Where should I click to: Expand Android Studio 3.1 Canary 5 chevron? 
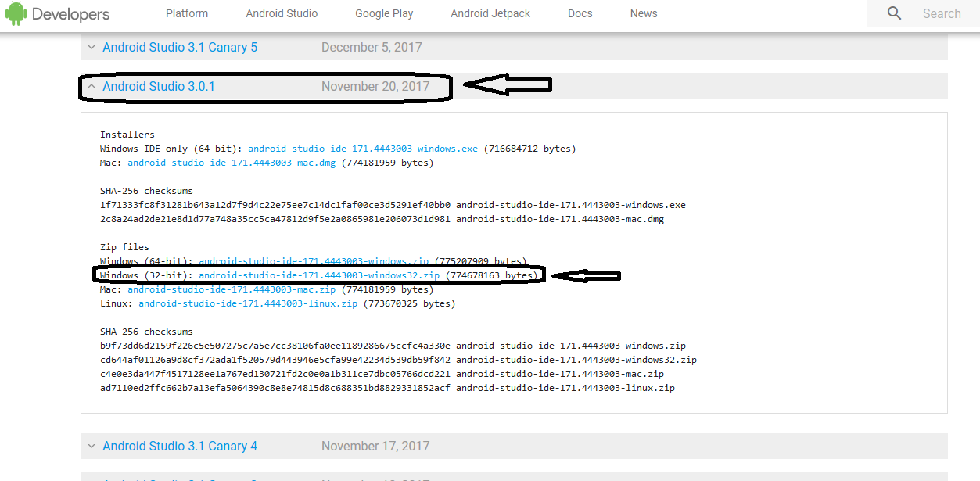[x=92, y=48]
